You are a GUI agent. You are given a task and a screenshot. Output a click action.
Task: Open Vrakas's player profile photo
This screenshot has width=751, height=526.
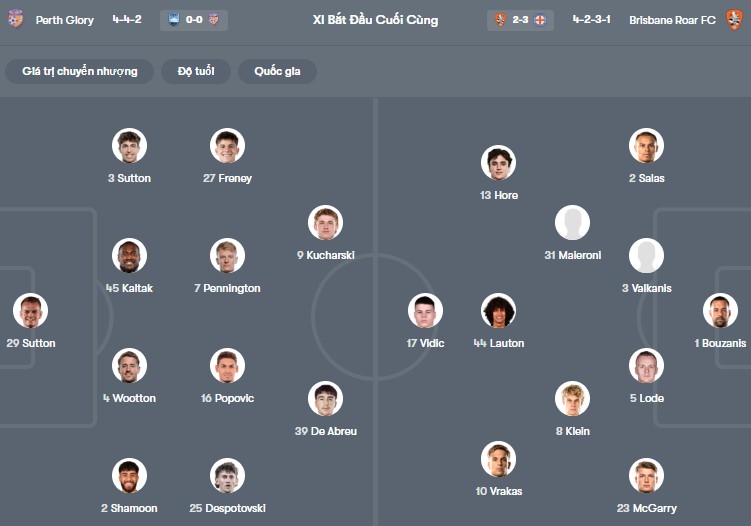tap(498, 459)
